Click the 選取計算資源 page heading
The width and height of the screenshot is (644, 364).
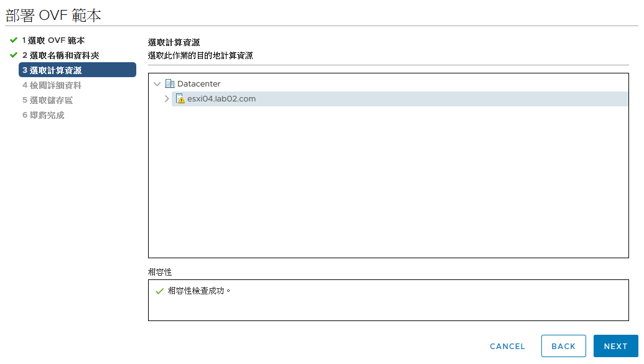174,42
